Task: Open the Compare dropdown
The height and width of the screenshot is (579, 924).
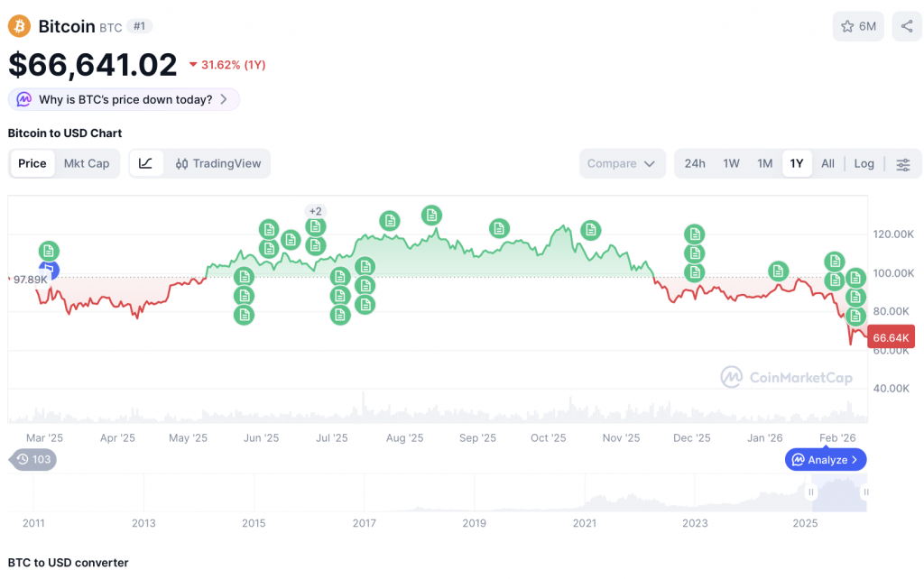Action: [623, 163]
